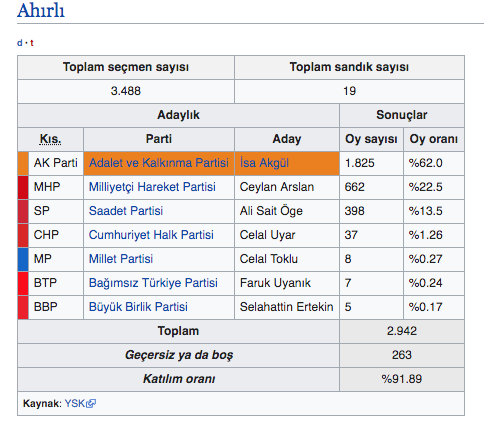Click the 'Oy sayısı' column header

(371, 139)
